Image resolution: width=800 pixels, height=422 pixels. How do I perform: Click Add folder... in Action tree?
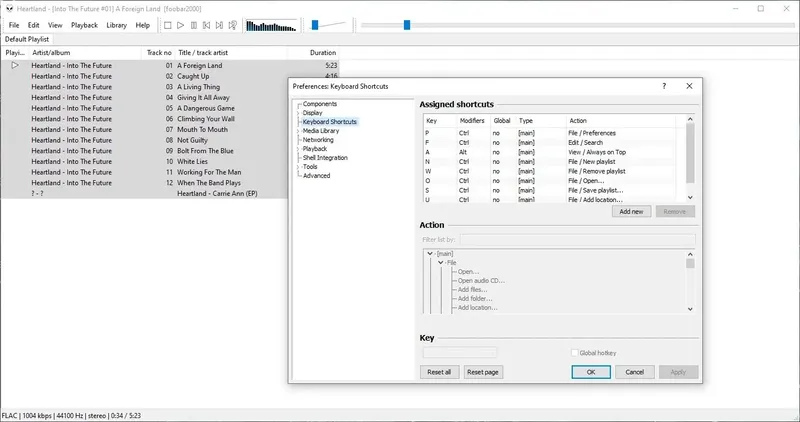click(x=475, y=299)
